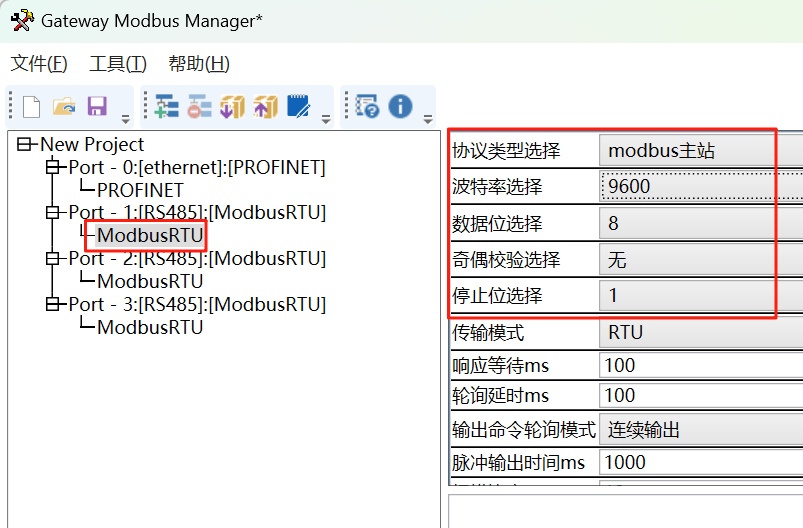Select Port - 3:[RS485]:[ModbusRTU] item
The image size is (803, 528).
pyautogui.click(x=197, y=304)
